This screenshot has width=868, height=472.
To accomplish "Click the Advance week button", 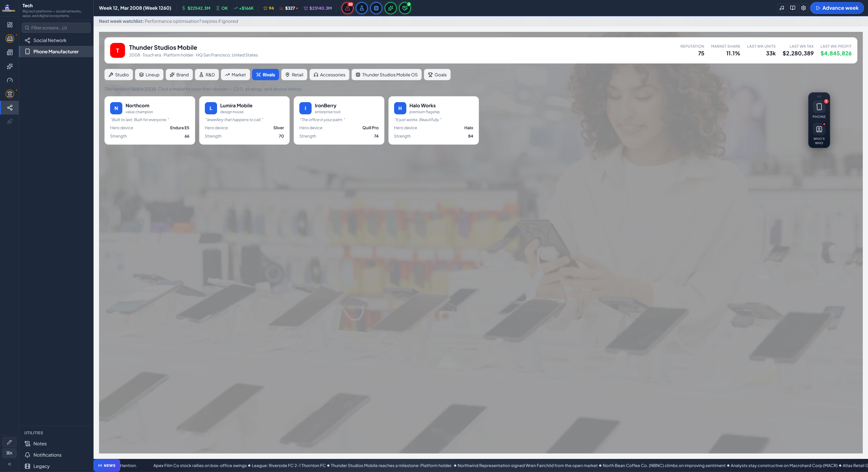I will click(x=837, y=8).
